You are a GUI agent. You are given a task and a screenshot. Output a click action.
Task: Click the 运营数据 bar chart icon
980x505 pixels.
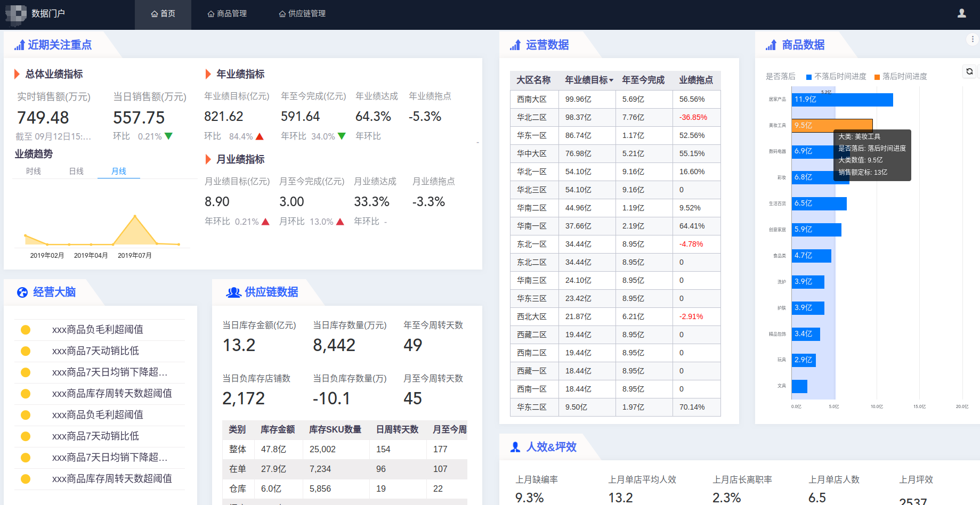tap(515, 45)
